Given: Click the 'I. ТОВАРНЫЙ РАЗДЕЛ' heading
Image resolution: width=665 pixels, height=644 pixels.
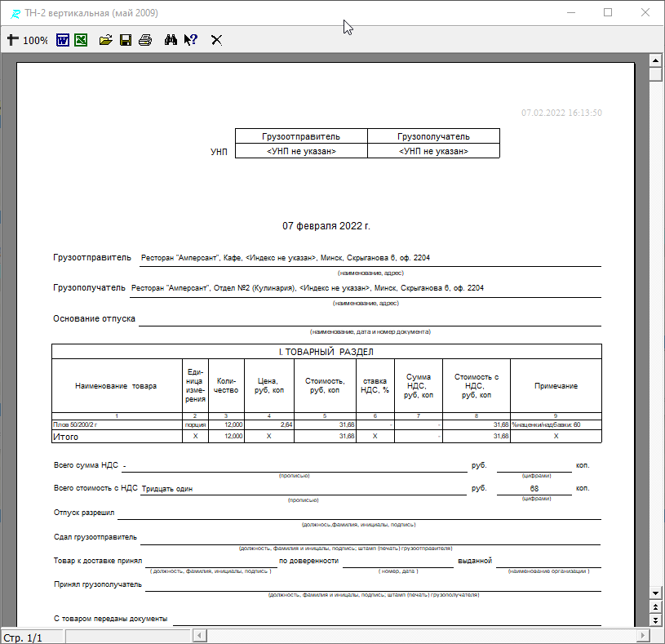Looking at the screenshot, I should [x=326, y=352].
